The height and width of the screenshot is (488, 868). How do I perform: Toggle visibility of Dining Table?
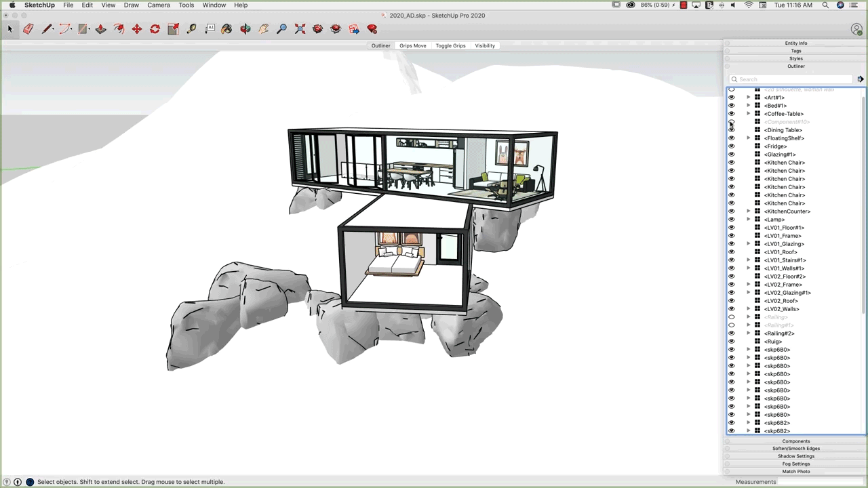(x=731, y=130)
